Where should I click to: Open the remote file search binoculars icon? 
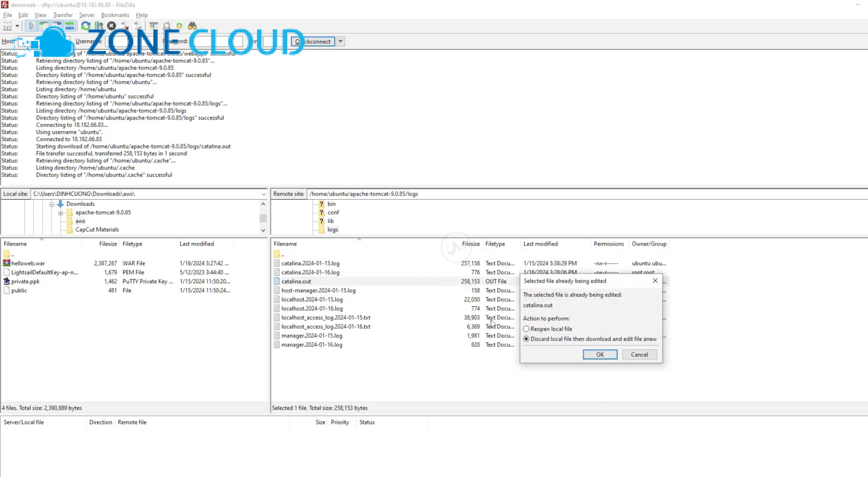tap(192, 26)
